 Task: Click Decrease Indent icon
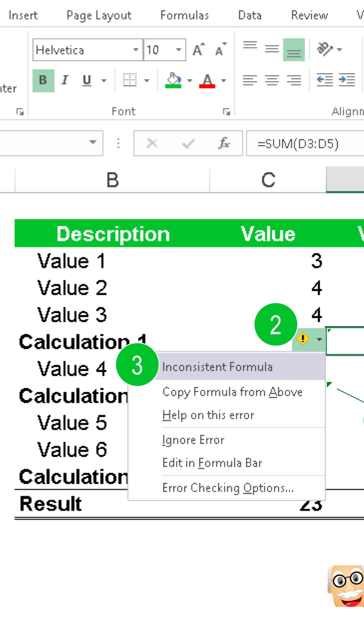[325, 80]
